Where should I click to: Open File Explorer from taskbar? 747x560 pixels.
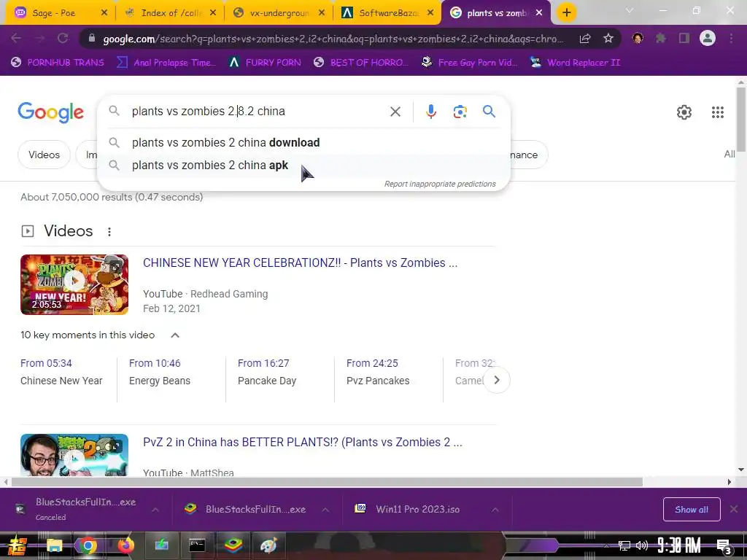(x=54, y=545)
